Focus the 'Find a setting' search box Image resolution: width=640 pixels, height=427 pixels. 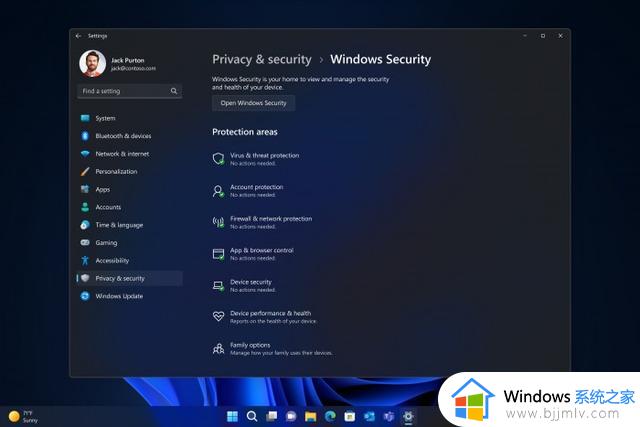pyautogui.click(x=129, y=91)
